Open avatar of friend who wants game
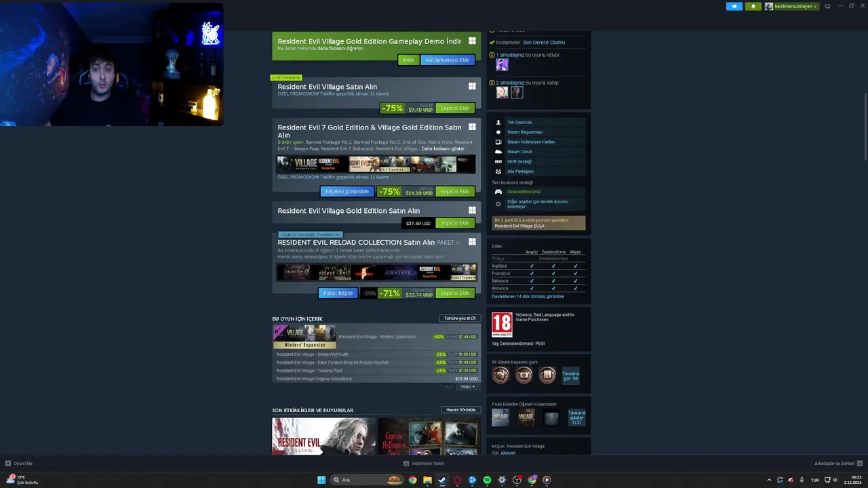 point(502,64)
